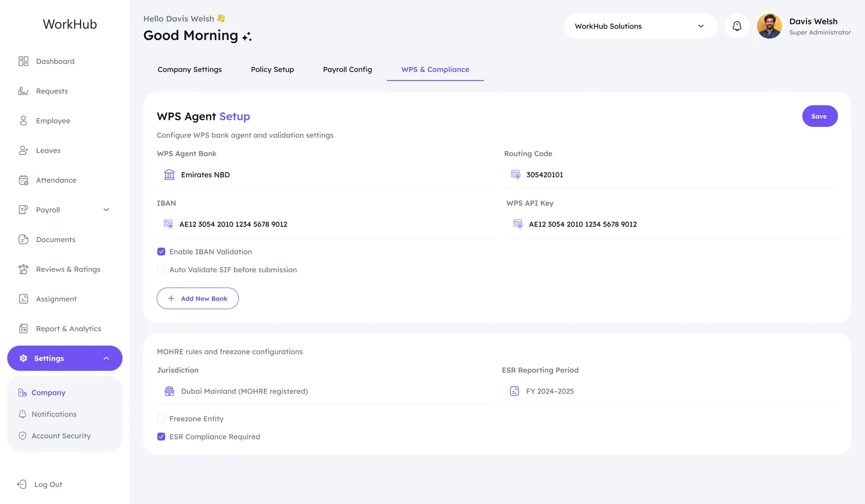This screenshot has width=865, height=504.
Task: Open the Reviews & Ratings icon
Action: click(x=23, y=269)
